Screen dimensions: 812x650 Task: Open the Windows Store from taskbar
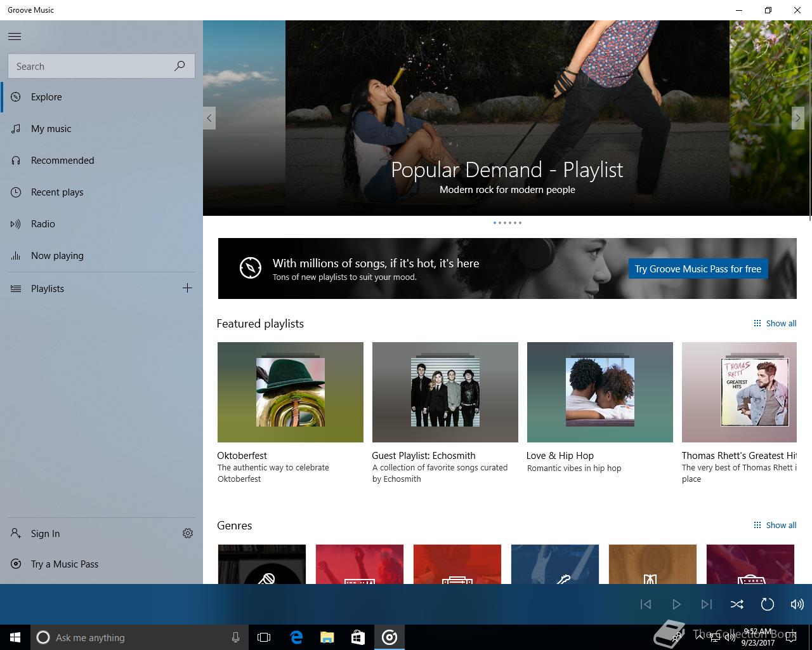click(358, 637)
